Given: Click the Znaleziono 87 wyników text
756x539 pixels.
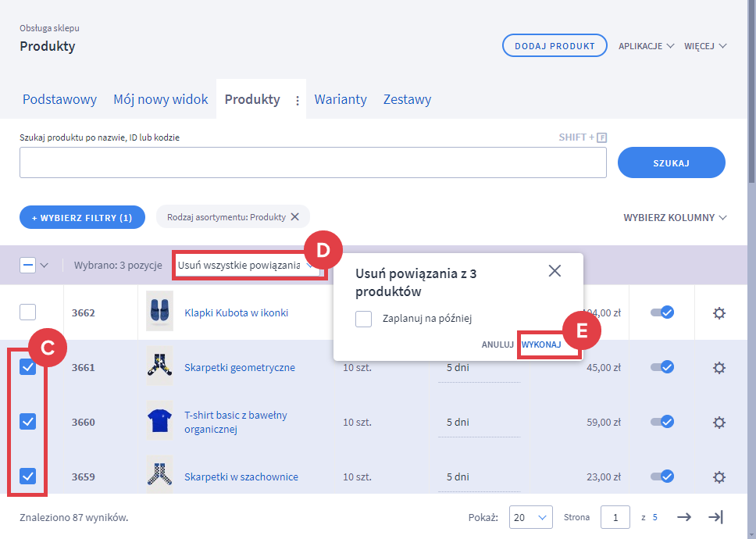Looking at the screenshot, I should [73, 518].
